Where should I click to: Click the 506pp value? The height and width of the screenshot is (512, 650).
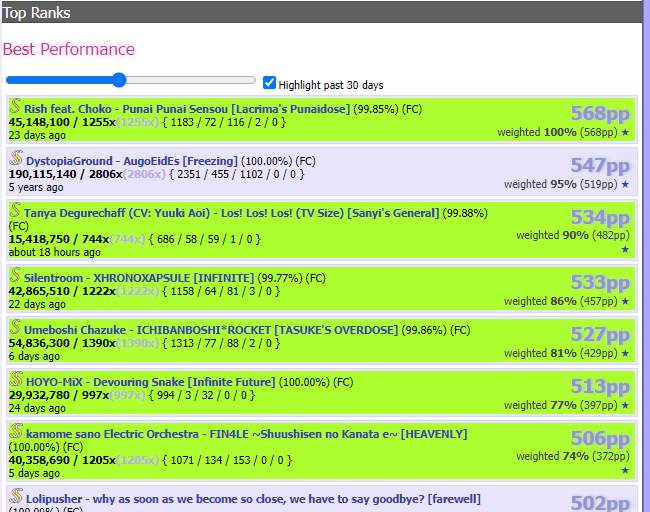tap(600, 438)
